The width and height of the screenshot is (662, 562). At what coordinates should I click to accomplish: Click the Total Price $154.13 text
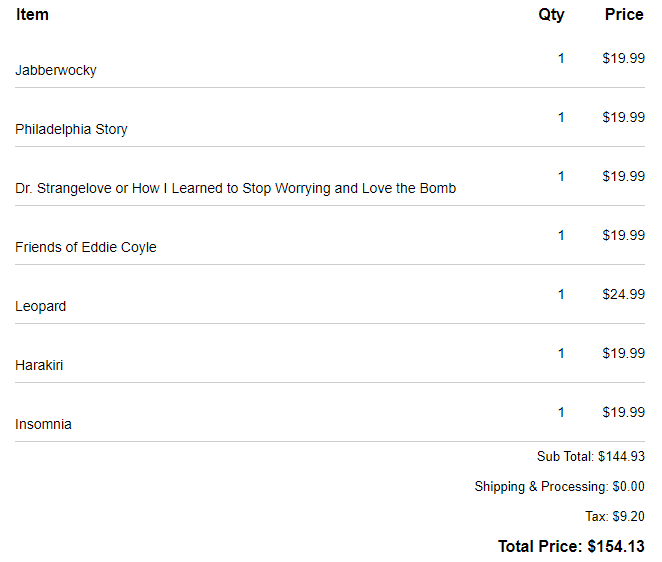pos(571,546)
